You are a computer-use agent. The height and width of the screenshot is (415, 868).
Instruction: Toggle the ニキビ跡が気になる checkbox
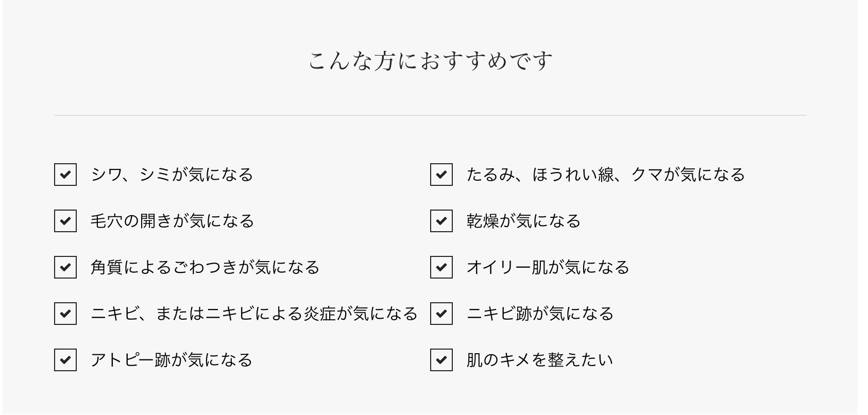[441, 314]
